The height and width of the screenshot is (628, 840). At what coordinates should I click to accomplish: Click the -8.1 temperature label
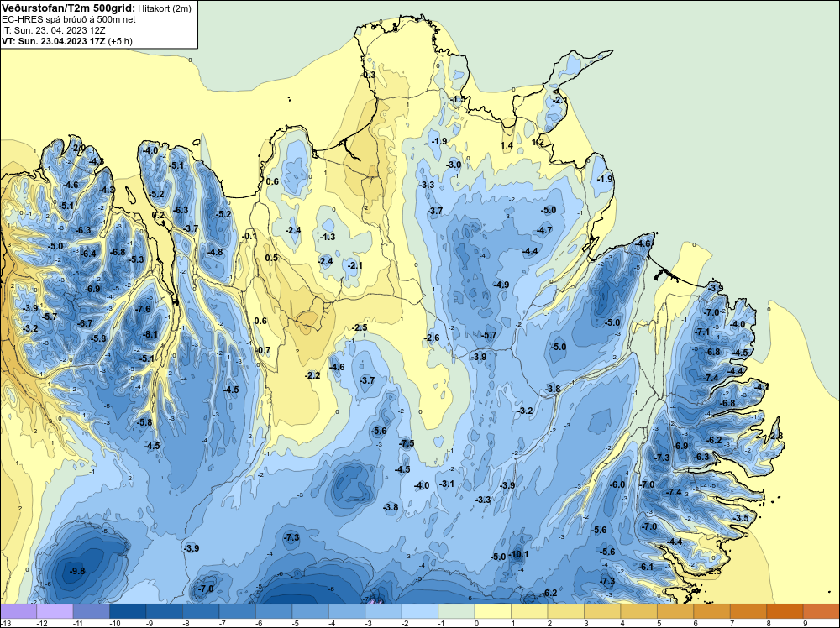150,335
